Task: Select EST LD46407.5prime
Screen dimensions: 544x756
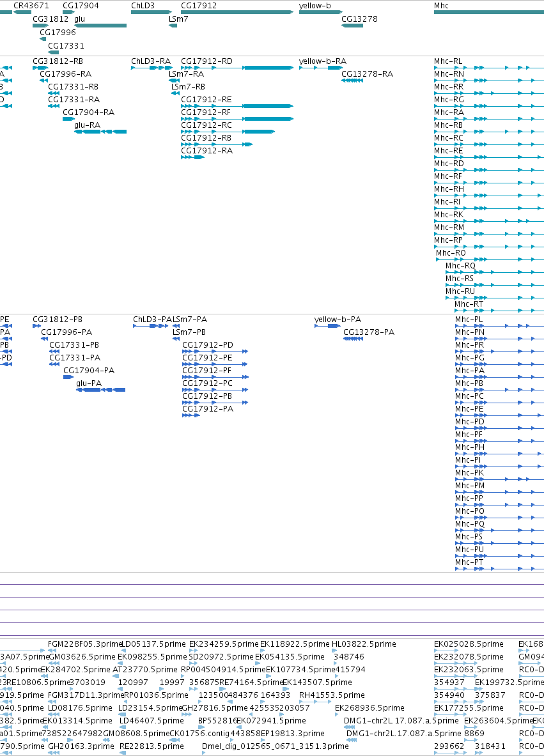Action: pos(152,721)
